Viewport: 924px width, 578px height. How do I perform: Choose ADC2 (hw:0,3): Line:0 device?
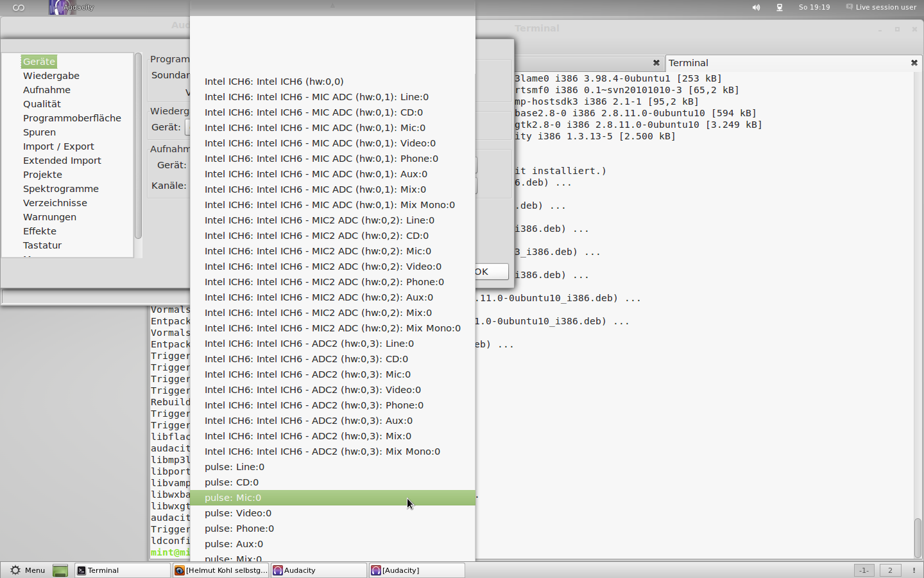point(332,344)
